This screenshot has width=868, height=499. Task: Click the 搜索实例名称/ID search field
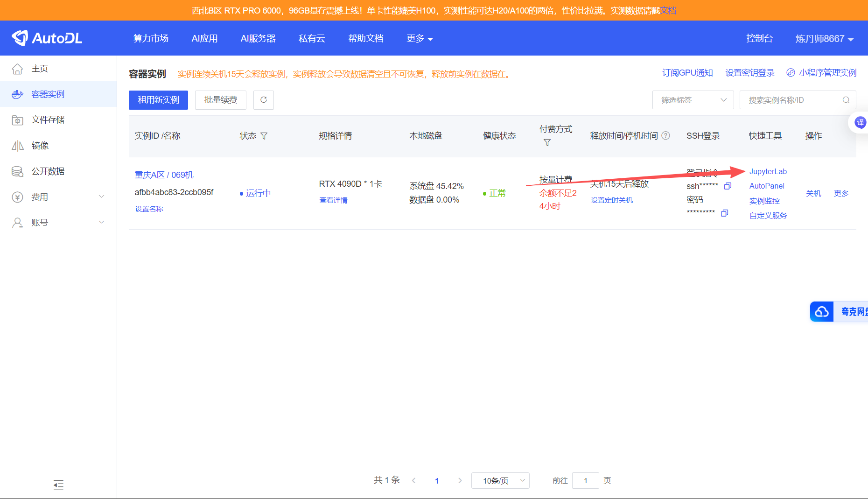791,100
